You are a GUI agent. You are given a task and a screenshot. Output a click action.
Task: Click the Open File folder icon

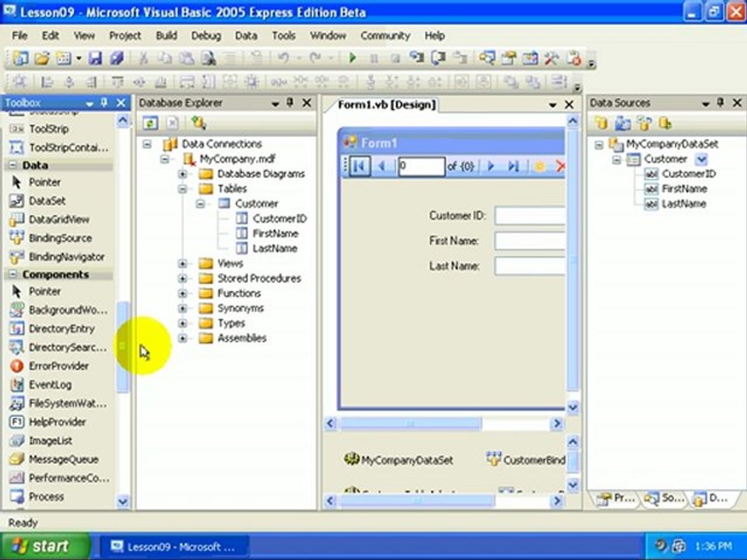coord(42,58)
